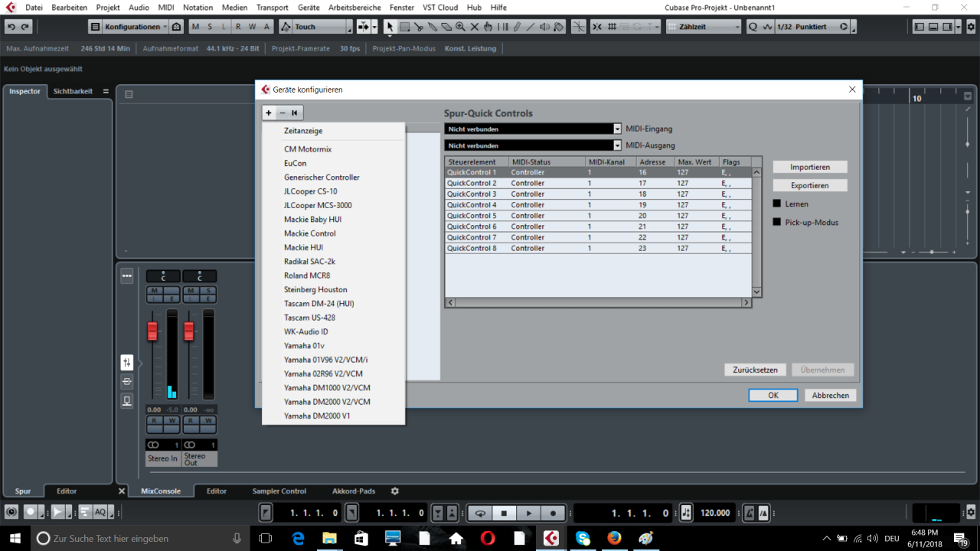Switch to the Akkord-Pads tab
This screenshot has height=551, width=980.
354,491
